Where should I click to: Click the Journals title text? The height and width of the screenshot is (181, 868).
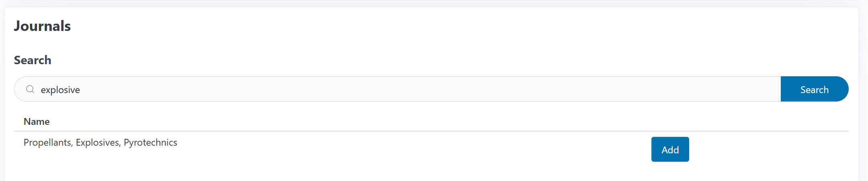point(42,26)
